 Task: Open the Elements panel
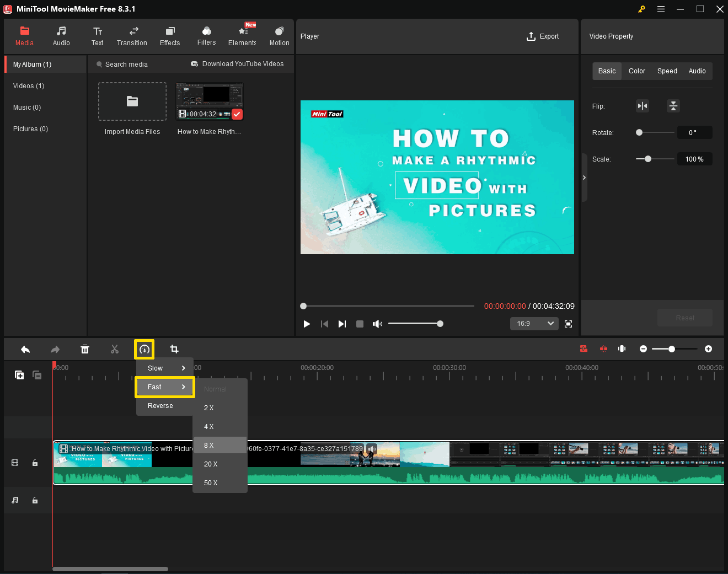pyautogui.click(x=242, y=36)
